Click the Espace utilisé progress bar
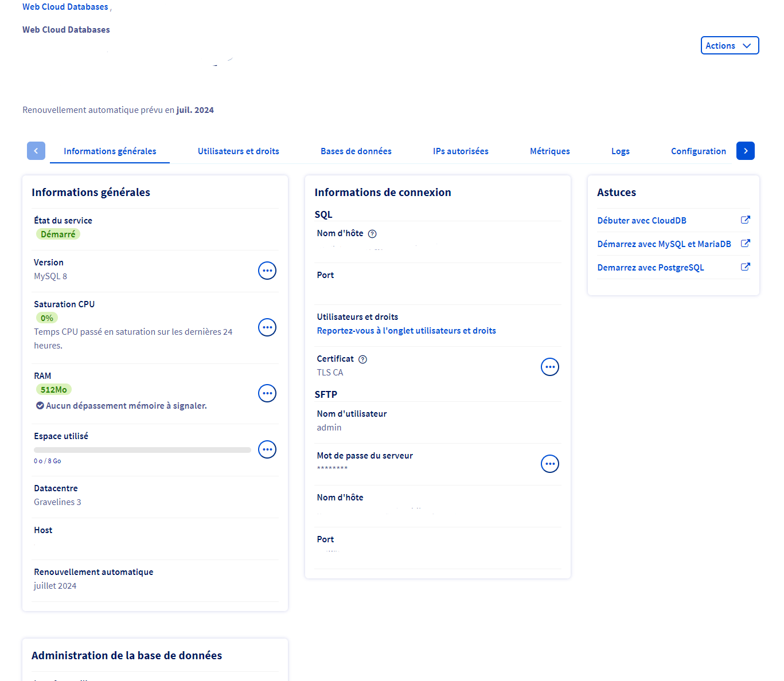The height and width of the screenshot is (681, 784). click(x=142, y=450)
